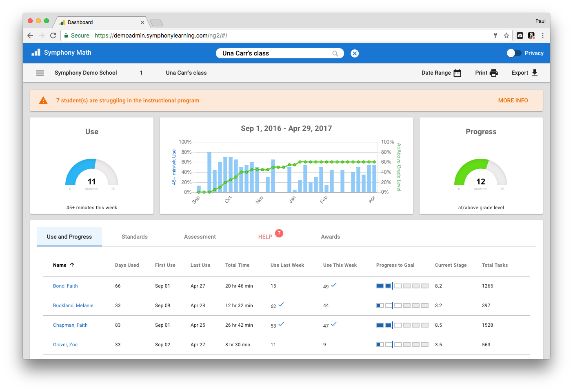
Task: Click total time '26 hr 42 min'
Action: point(239,325)
